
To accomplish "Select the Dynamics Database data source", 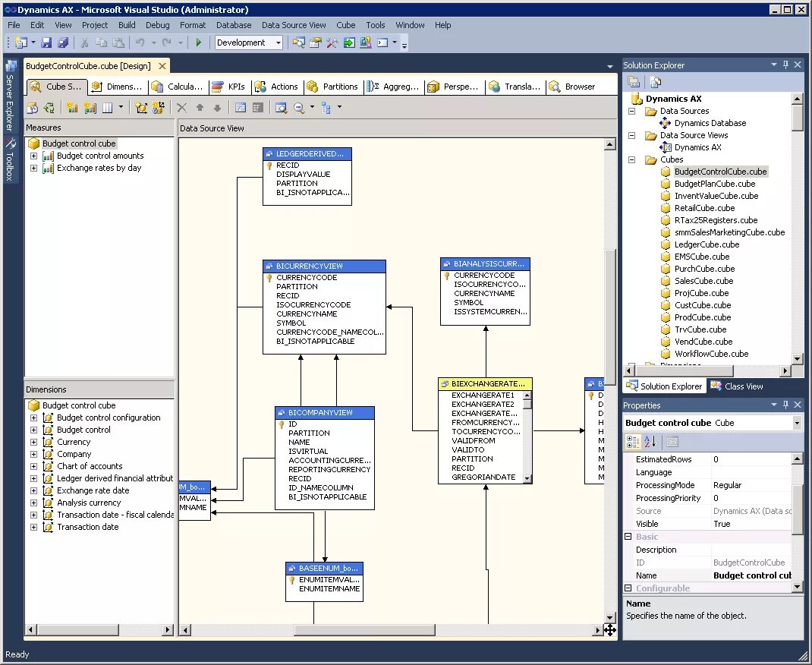I will [x=710, y=123].
